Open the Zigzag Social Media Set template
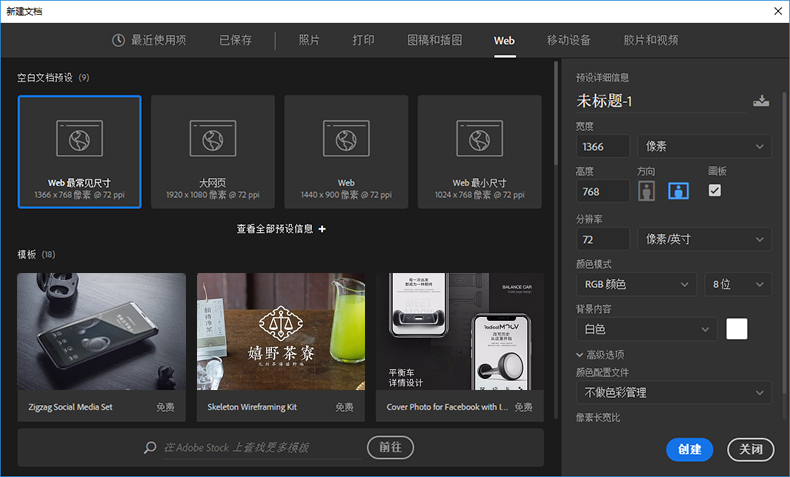The image size is (790, 477). click(101, 347)
